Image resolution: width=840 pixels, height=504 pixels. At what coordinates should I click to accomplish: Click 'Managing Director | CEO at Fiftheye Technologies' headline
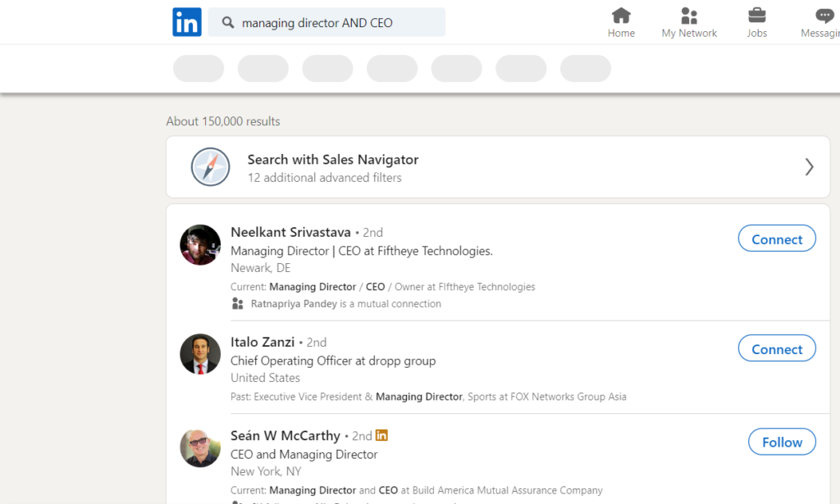362,251
